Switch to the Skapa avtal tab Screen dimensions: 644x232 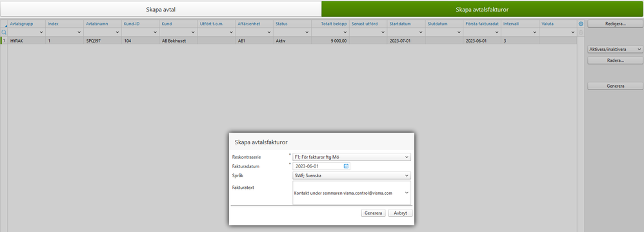tap(161, 9)
